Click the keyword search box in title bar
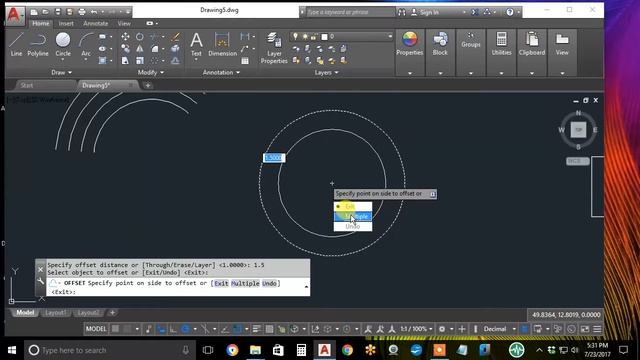The height and width of the screenshot is (360, 640). point(350,12)
